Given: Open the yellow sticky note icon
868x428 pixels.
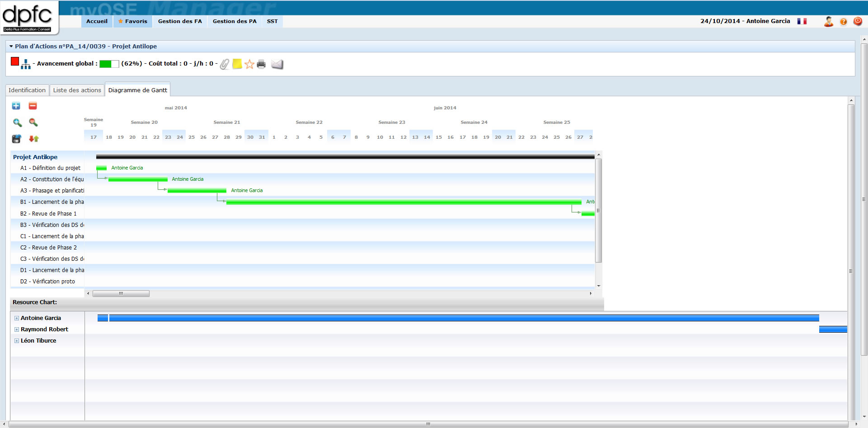Looking at the screenshot, I should point(237,64).
